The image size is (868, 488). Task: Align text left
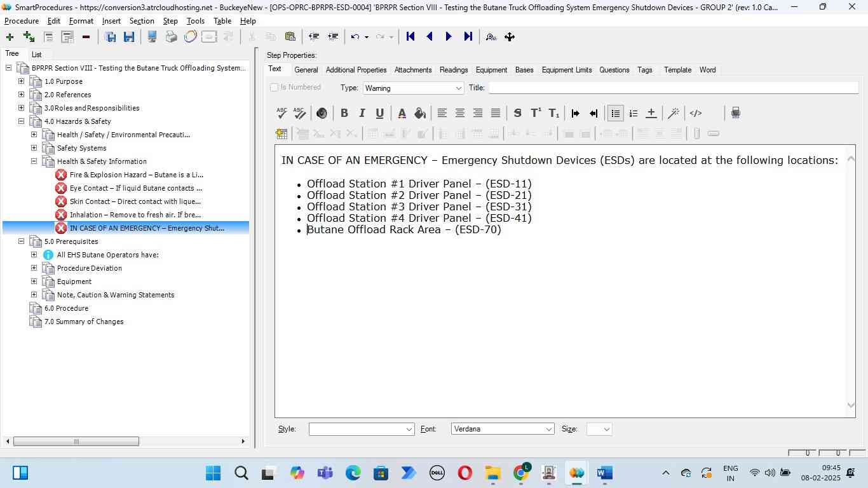tap(442, 113)
